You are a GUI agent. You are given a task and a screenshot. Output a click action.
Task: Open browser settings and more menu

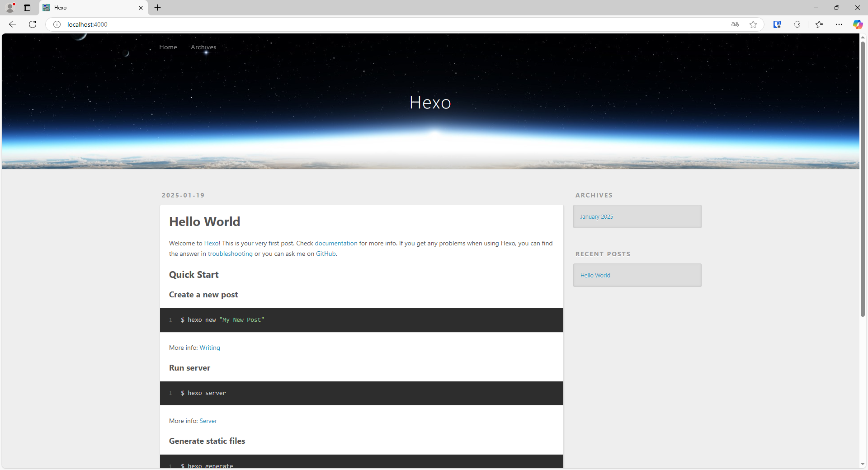[839, 24]
